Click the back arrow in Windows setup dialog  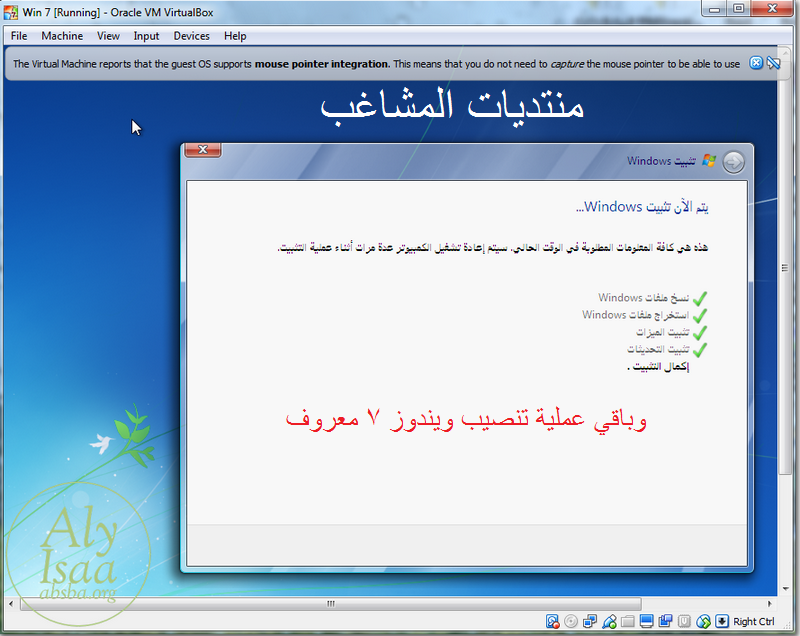[733, 162]
